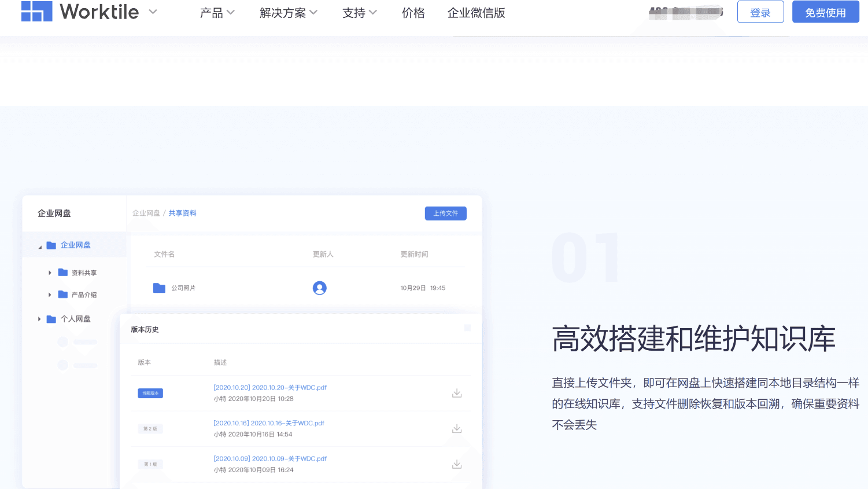Screen dimensions: 868x489
Task: Expand the 产品介绍 folder arrow
Action: [50, 295]
